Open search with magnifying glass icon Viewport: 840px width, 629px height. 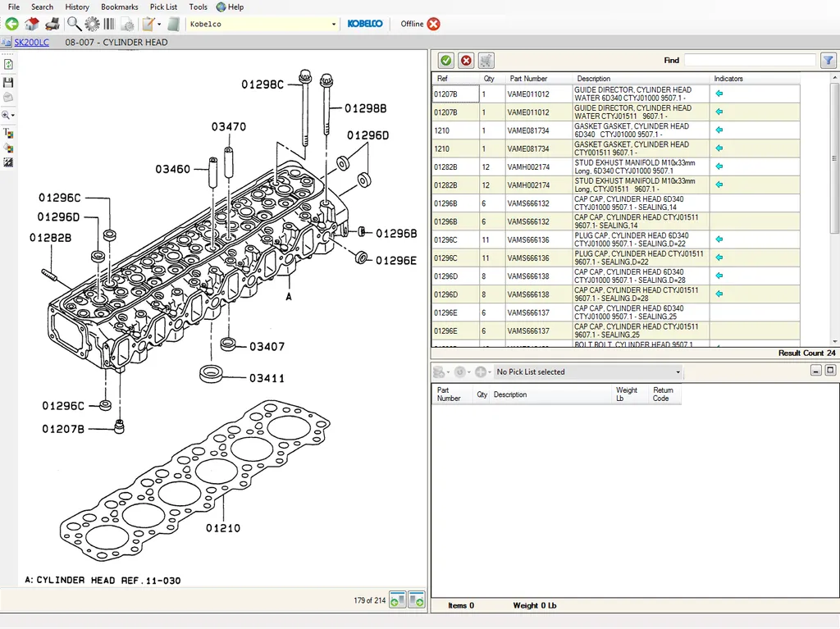[74, 25]
